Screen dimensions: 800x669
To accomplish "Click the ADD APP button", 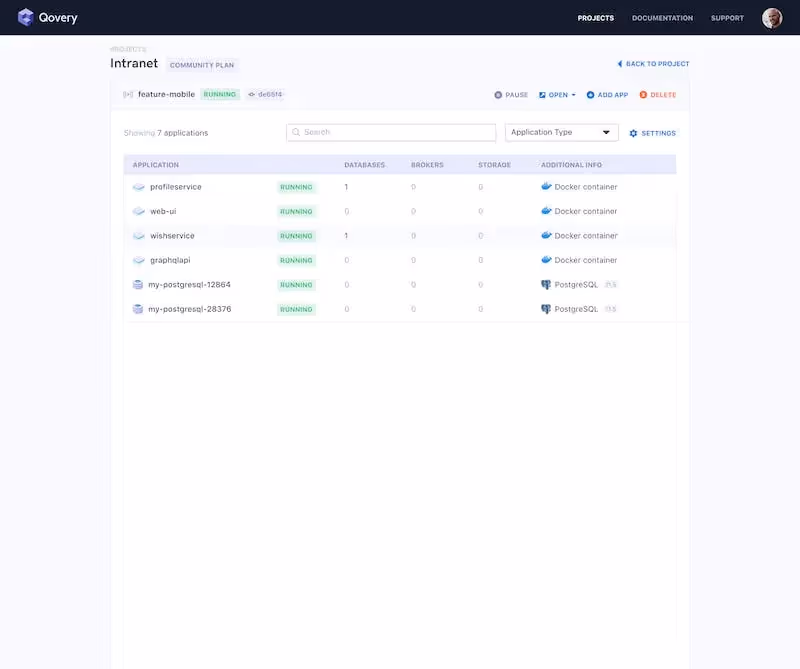I will coord(607,94).
